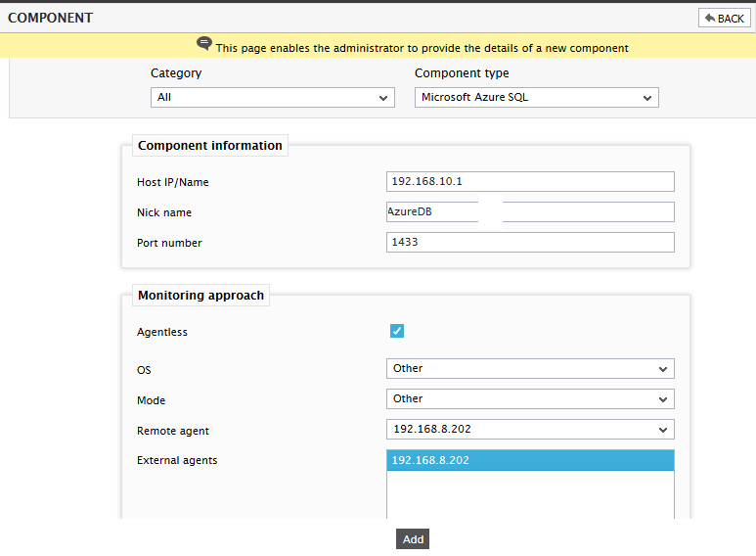Click the Component type chevron arrow
Viewport: 756px width, 556px height.
pos(647,98)
